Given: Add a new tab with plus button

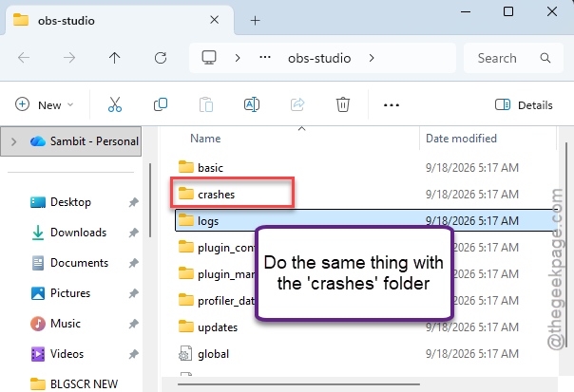Looking at the screenshot, I should [x=255, y=21].
